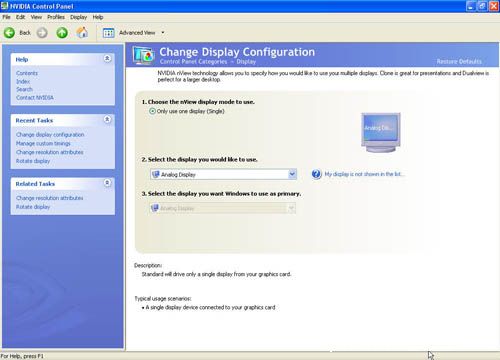Open Change resolution attributes in Recent Tasks
This screenshot has width=500, height=360.
(50, 152)
